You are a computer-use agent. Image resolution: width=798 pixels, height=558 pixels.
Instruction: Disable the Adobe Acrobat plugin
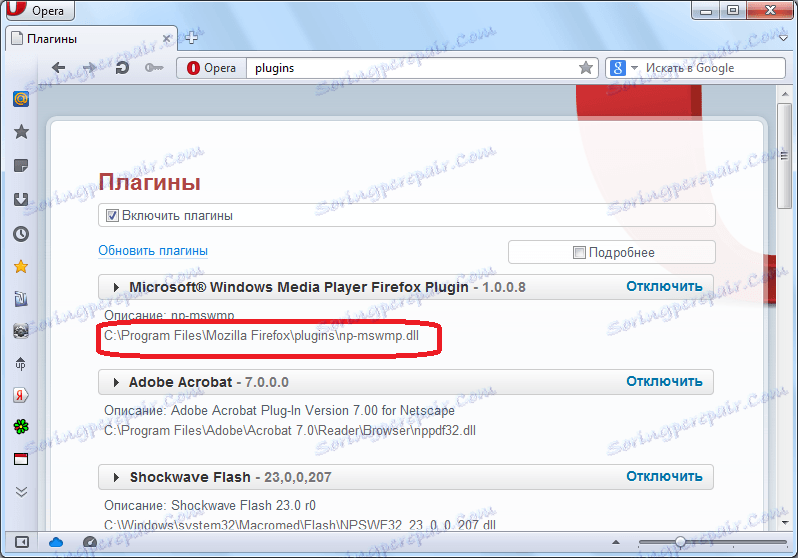point(664,381)
